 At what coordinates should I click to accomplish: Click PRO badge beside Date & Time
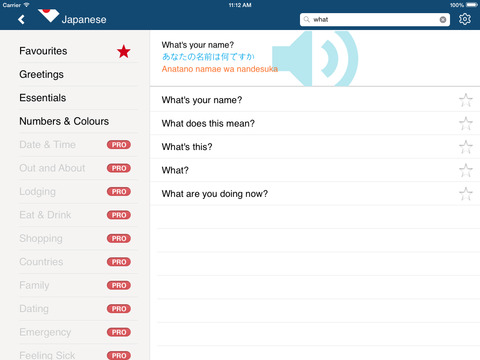tap(119, 145)
